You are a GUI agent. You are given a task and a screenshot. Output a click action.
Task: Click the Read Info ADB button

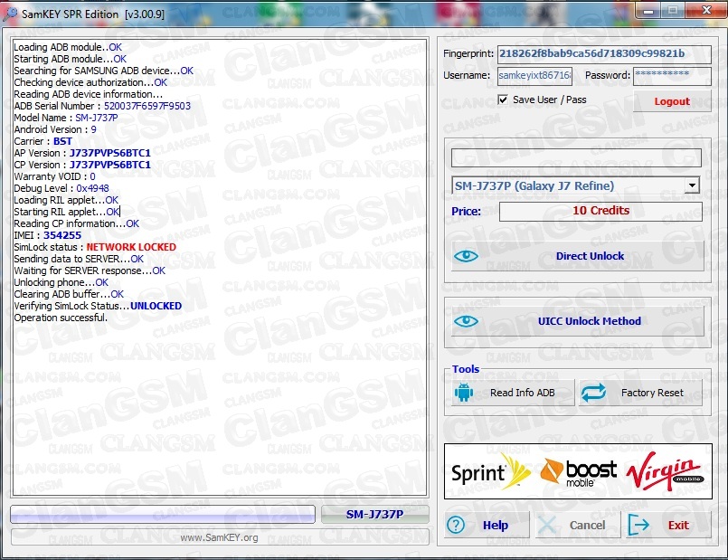click(513, 393)
